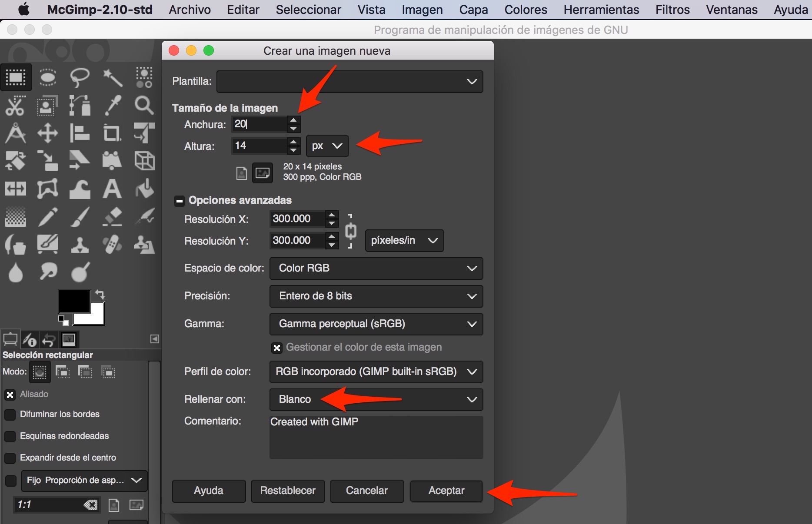Click the Aceptar button
Viewport: 812px width, 524px height.
tap(446, 491)
